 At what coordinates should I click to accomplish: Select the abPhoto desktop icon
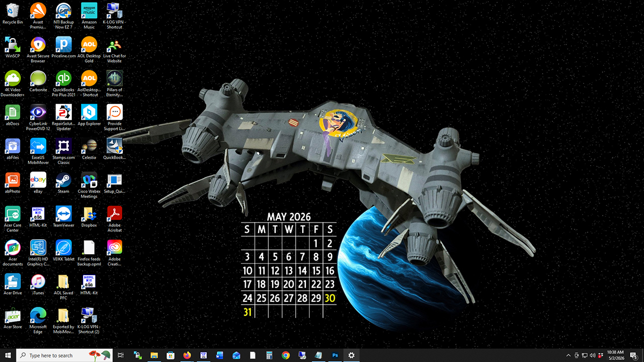[12, 183]
